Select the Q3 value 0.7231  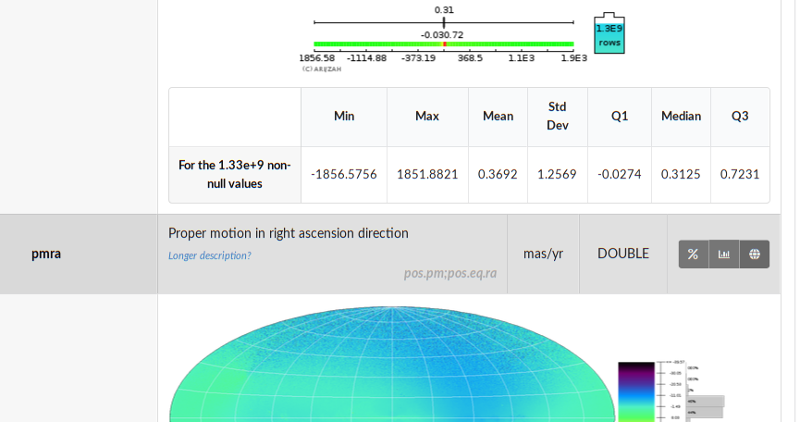[x=740, y=175]
